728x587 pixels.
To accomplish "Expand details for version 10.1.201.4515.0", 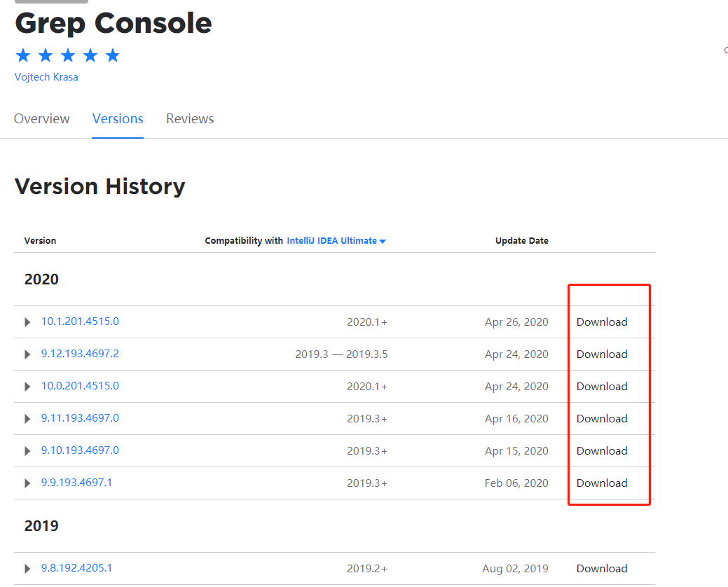I will click(x=27, y=322).
